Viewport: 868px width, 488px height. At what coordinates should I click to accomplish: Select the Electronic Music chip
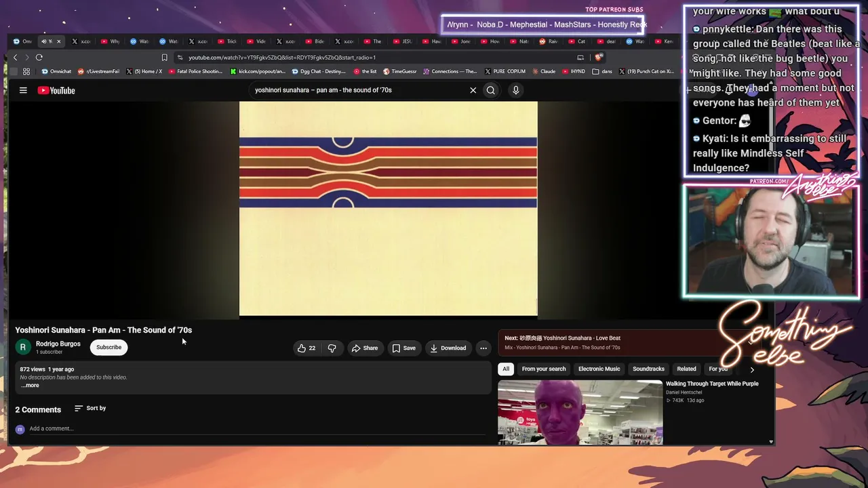click(x=599, y=369)
